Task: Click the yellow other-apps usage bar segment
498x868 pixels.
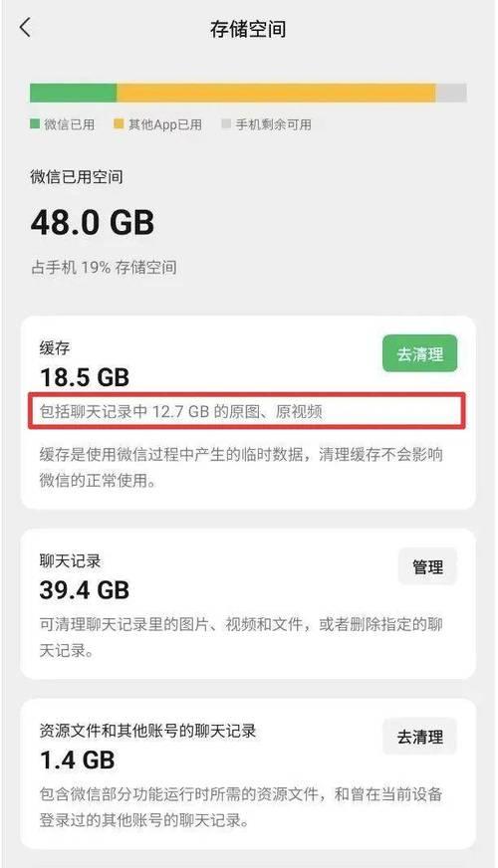Action: 277,93
